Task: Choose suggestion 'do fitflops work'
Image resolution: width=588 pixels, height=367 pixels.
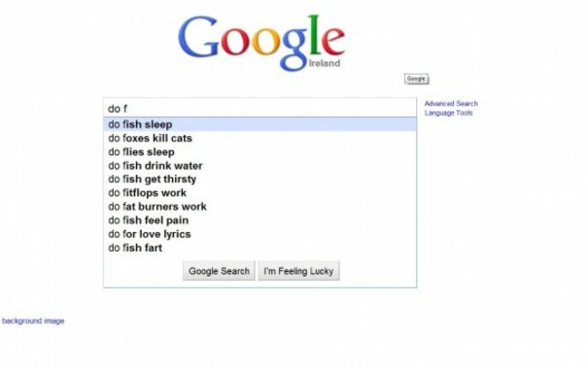Action: pos(259,193)
